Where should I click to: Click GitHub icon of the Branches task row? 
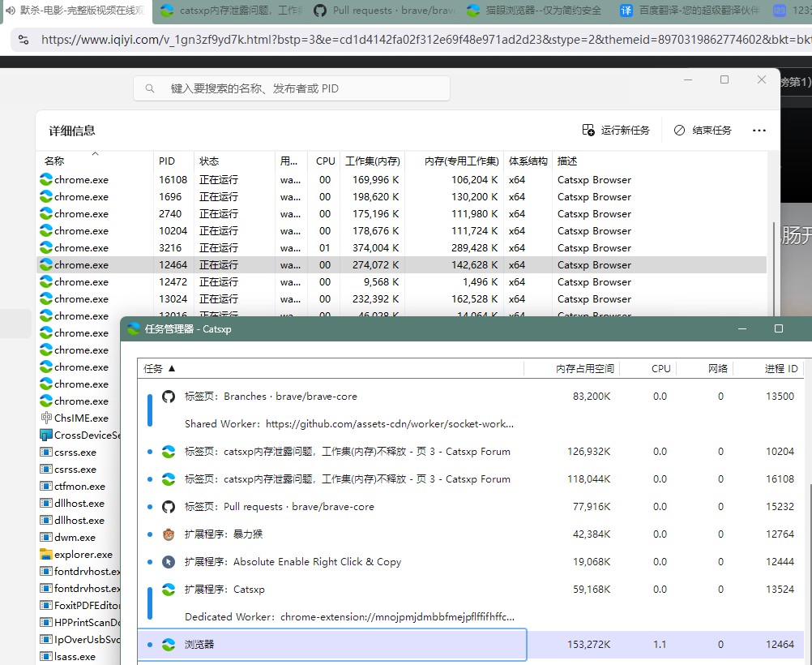pos(169,397)
